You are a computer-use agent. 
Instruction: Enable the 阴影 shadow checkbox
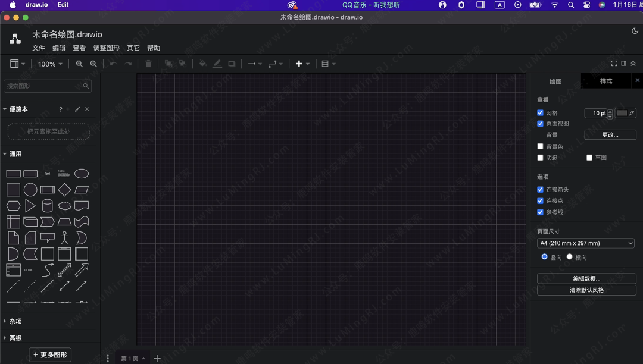(540, 158)
